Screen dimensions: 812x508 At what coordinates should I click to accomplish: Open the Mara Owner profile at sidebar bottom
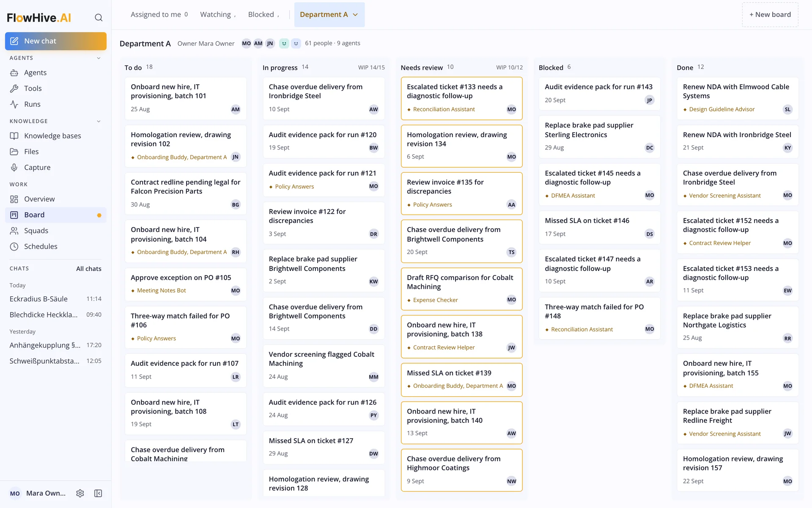pyautogui.click(x=38, y=493)
